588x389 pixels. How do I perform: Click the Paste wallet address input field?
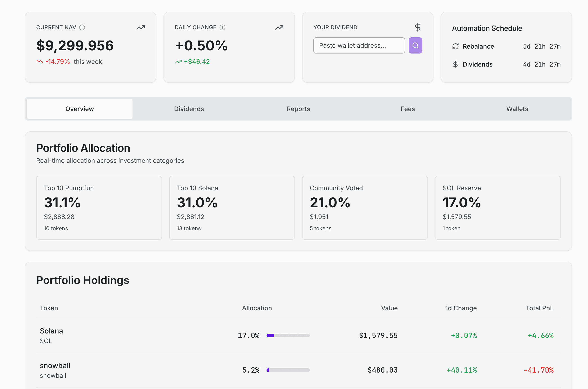(359, 45)
